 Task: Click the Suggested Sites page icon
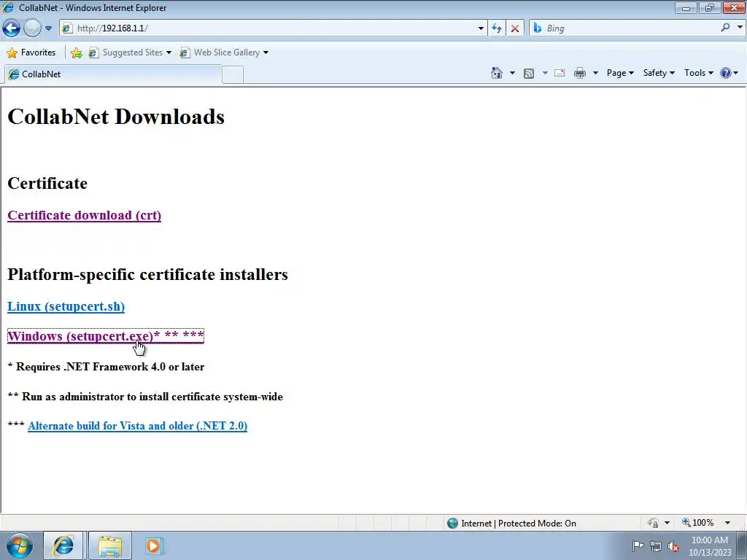pos(93,52)
